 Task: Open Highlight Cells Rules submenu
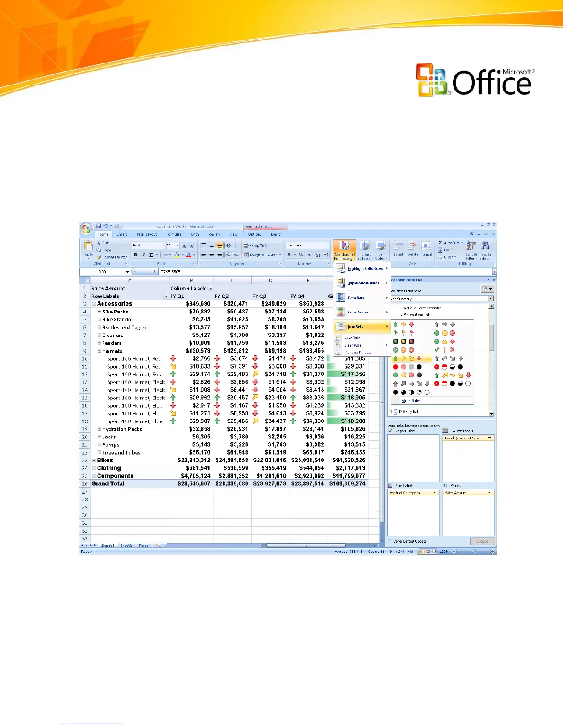pyautogui.click(x=362, y=268)
